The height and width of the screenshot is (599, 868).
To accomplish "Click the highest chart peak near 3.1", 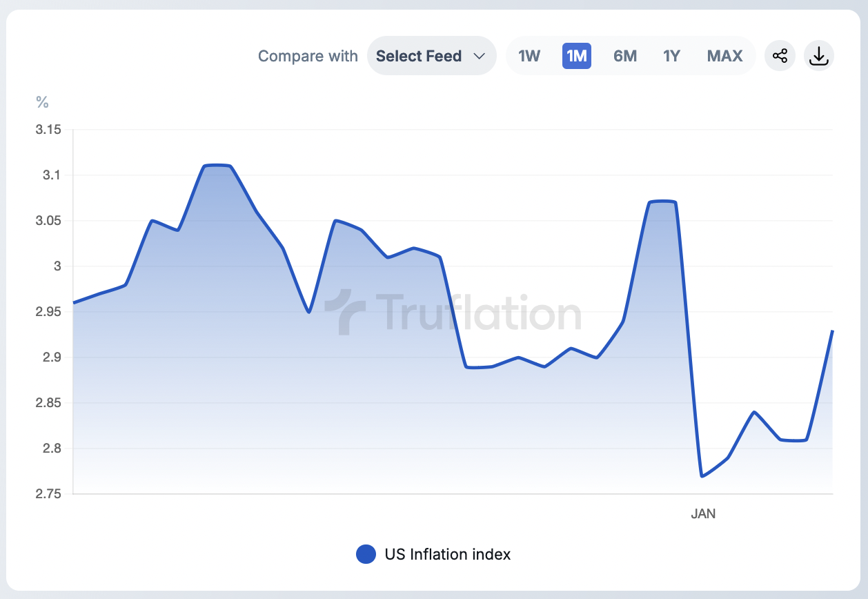I will pyautogui.click(x=217, y=166).
